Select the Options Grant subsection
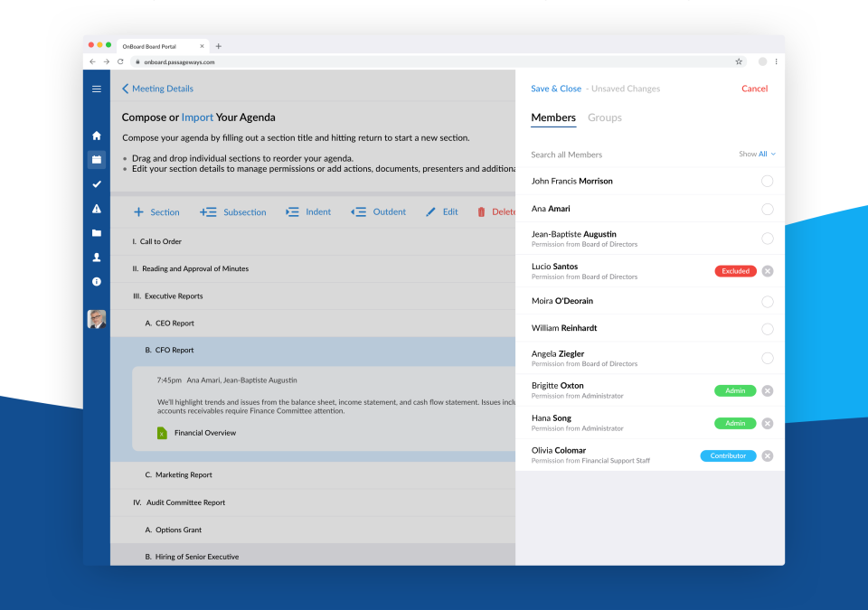Image resolution: width=868 pixels, height=610 pixels. click(x=313, y=530)
